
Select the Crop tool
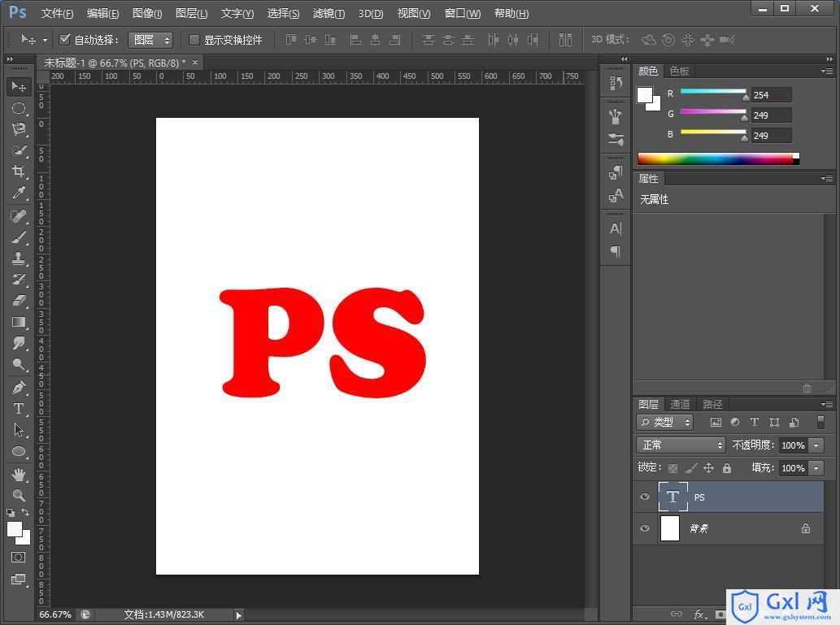(19, 171)
